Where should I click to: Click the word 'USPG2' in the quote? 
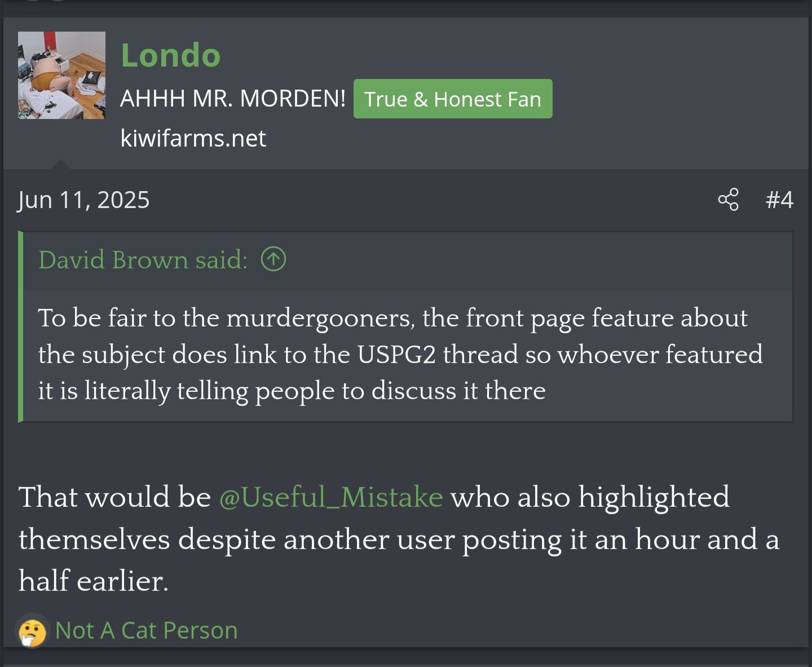(396, 355)
